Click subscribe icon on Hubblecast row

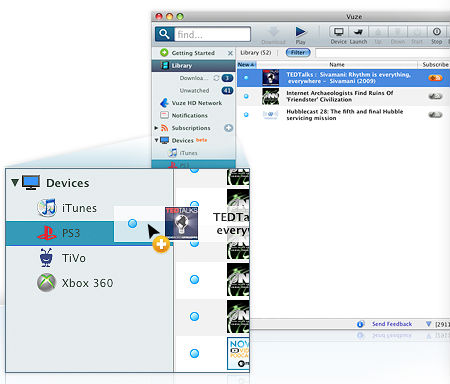(x=435, y=115)
